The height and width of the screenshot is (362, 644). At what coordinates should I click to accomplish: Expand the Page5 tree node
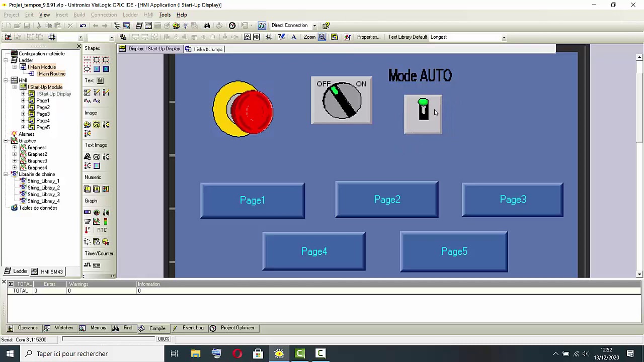point(23,127)
